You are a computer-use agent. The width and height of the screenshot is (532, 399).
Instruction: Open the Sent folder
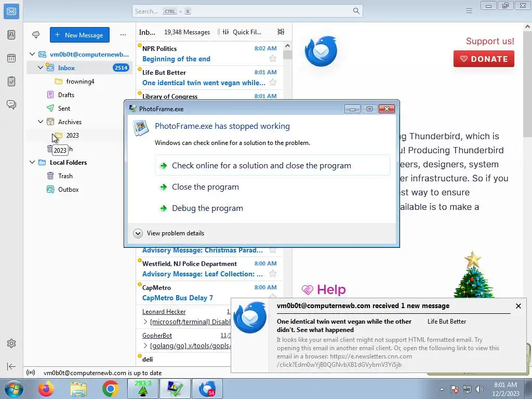64,108
